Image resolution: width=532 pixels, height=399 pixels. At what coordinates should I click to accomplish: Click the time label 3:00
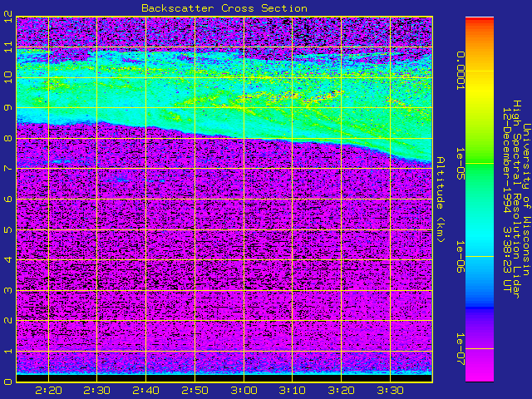(x=244, y=391)
